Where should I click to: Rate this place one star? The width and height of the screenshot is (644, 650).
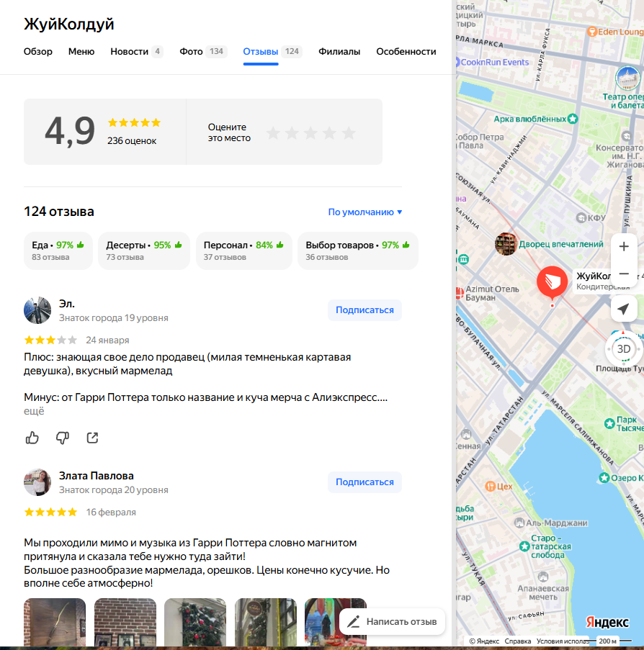pyautogui.click(x=273, y=133)
